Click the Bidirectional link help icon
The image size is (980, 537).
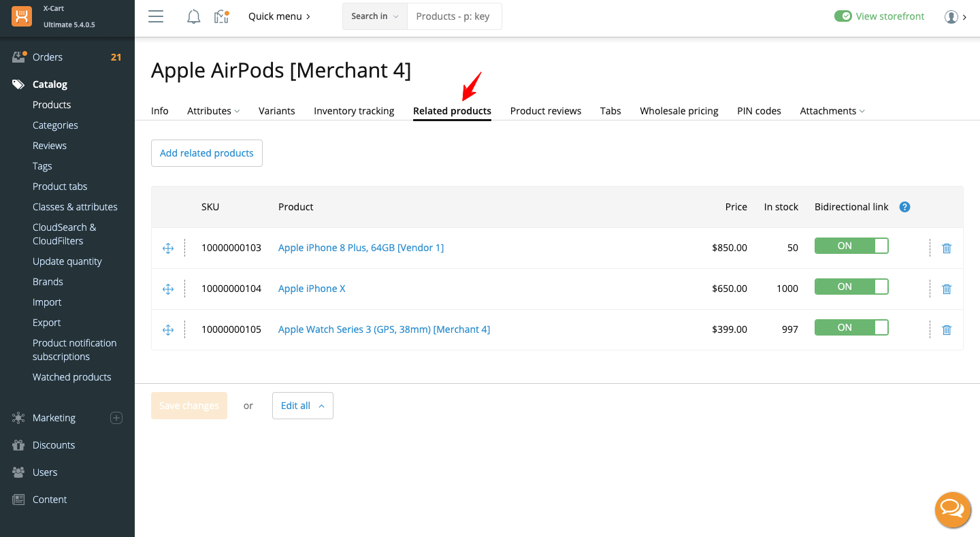[x=904, y=207]
